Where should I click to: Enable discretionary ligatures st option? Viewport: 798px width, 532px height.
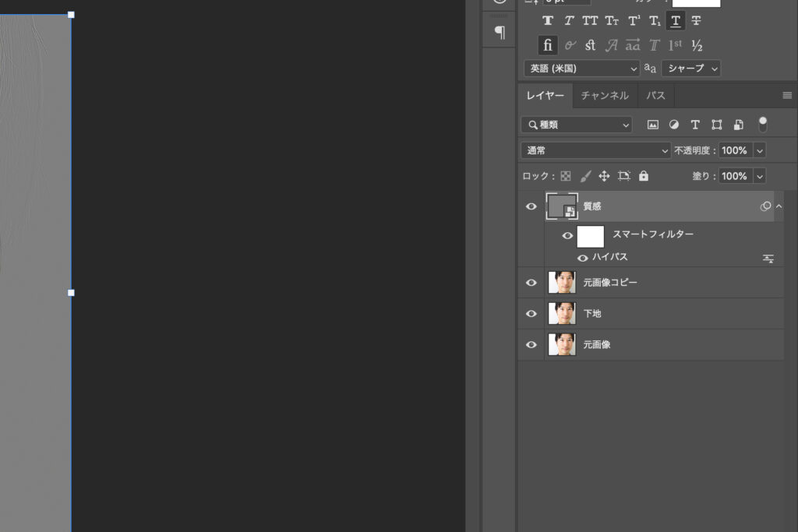[x=591, y=45]
